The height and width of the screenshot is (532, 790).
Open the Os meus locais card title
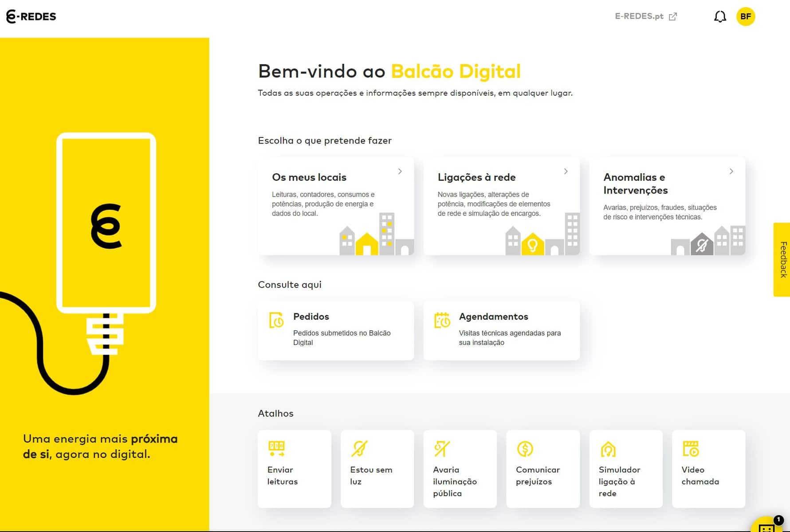coord(309,177)
